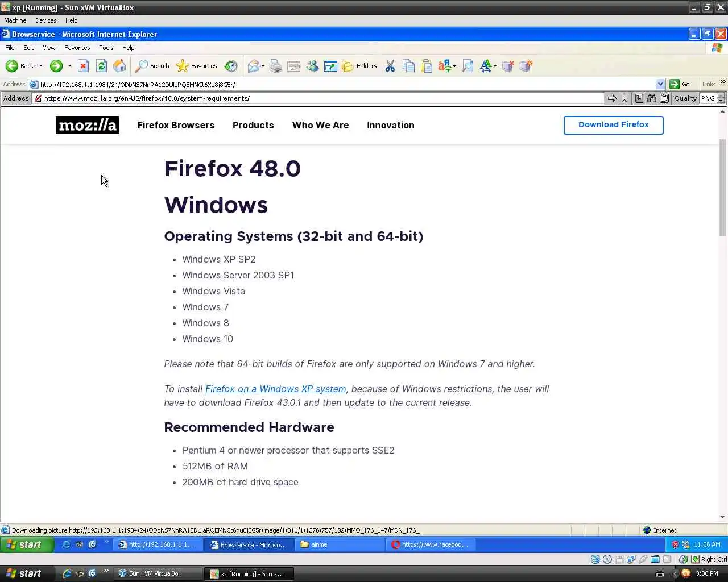Open the Folders pane
Screen dimensions: 728x582
(359, 66)
